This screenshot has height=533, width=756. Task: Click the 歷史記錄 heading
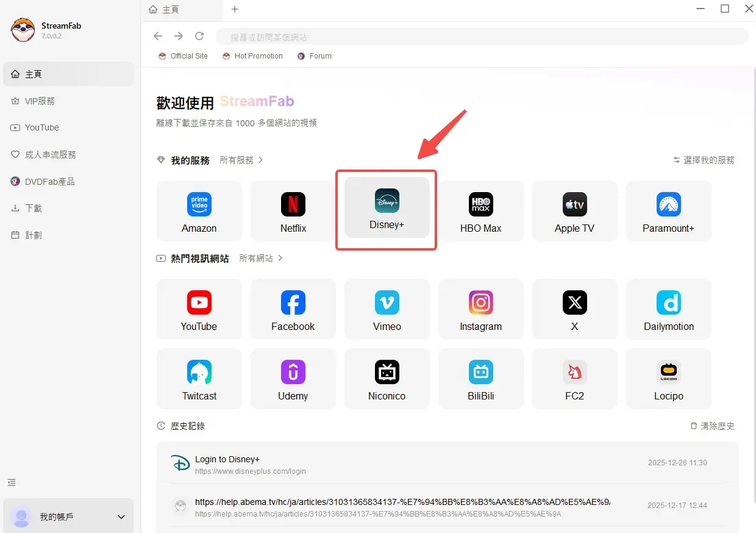pyautogui.click(x=188, y=426)
